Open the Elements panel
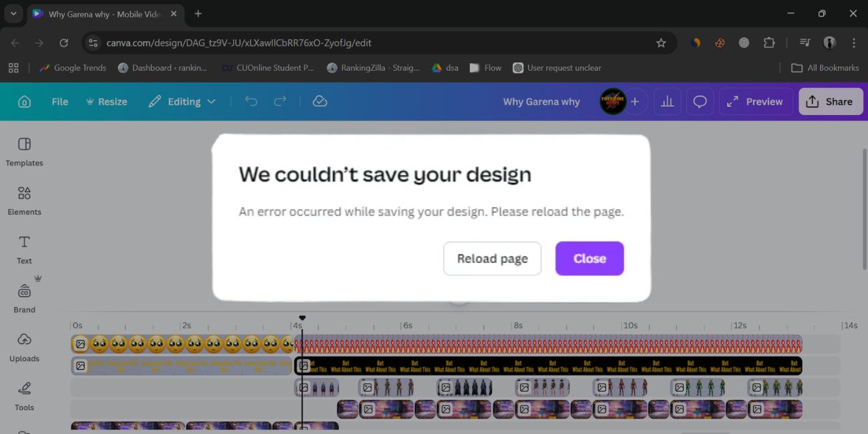Viewport: 868px width, 434px height. tap(24, 199)
